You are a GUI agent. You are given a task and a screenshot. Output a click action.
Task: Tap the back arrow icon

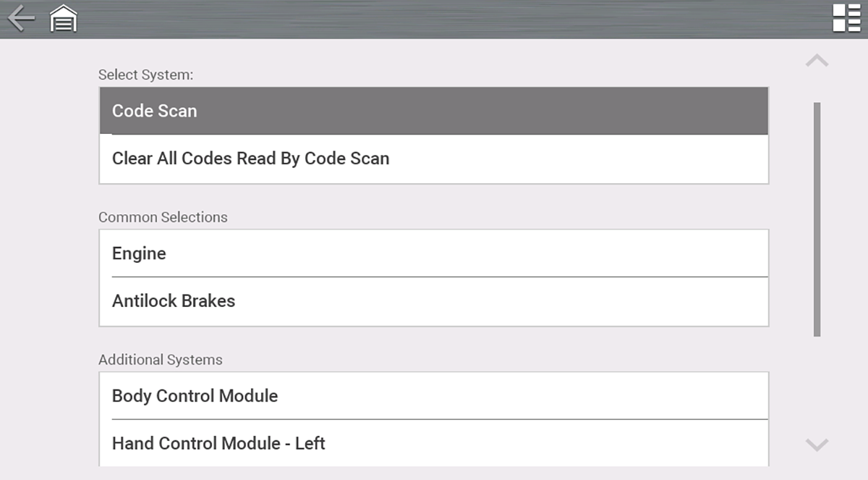[x=21, y=18]
